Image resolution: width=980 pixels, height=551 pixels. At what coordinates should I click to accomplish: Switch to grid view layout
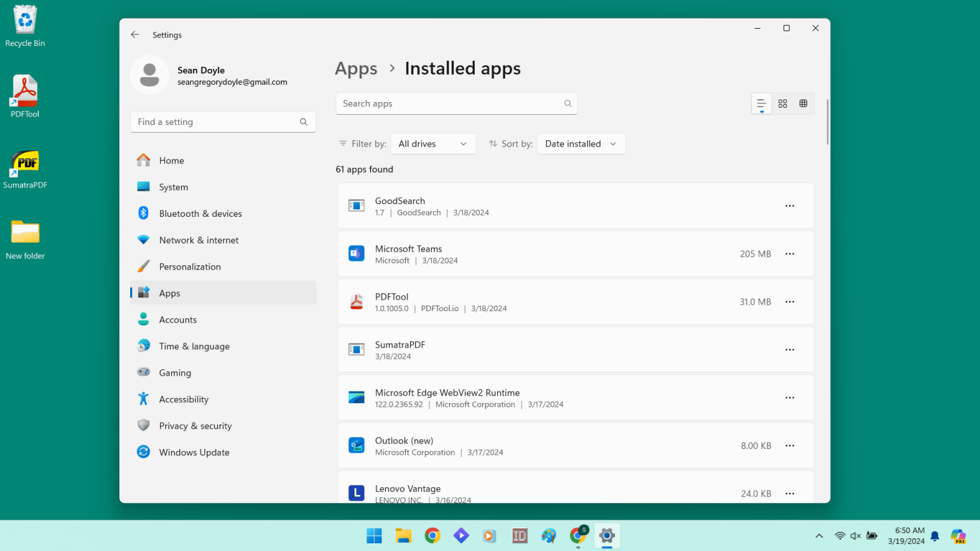click(783, 103)
